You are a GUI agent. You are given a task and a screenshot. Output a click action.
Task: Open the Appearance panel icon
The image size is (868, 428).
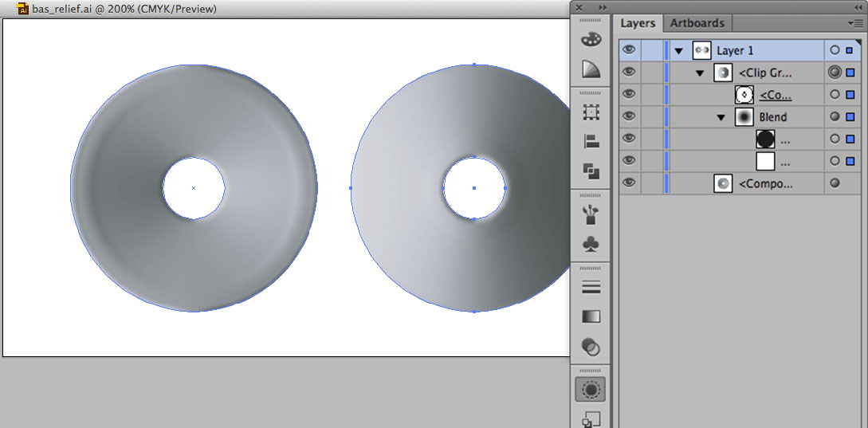point(591,390)
